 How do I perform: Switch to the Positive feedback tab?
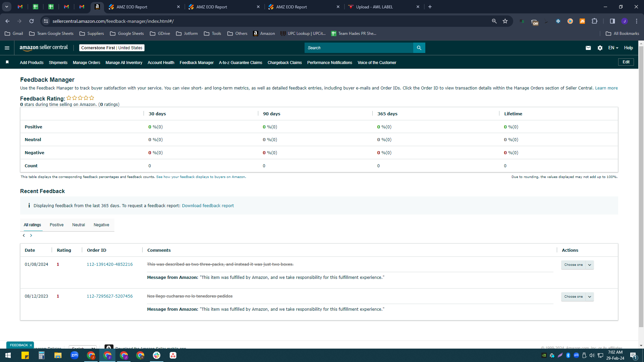coord(57,225)
